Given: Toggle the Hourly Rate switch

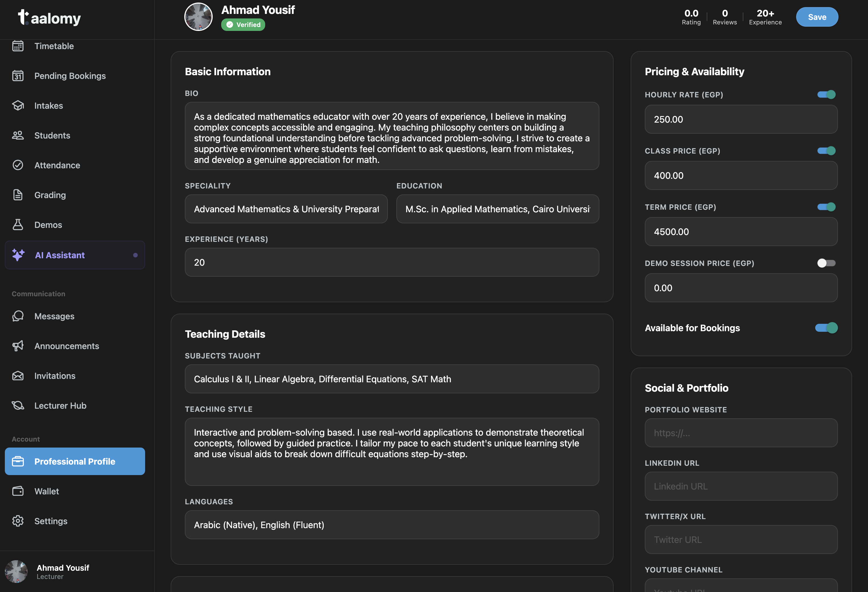Looking at the screenshot, I should click(x=826, y=95).
